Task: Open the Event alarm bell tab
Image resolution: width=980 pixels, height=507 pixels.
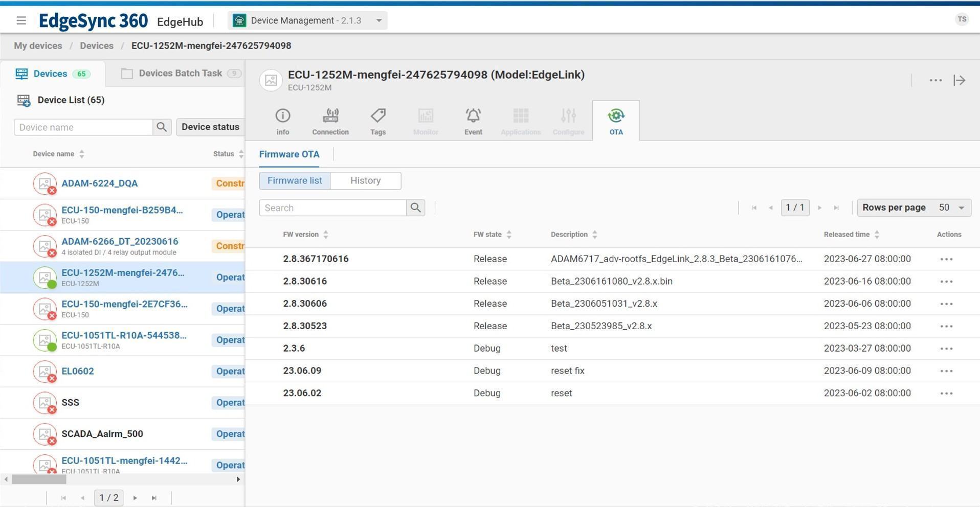Action: click(473, 116)
